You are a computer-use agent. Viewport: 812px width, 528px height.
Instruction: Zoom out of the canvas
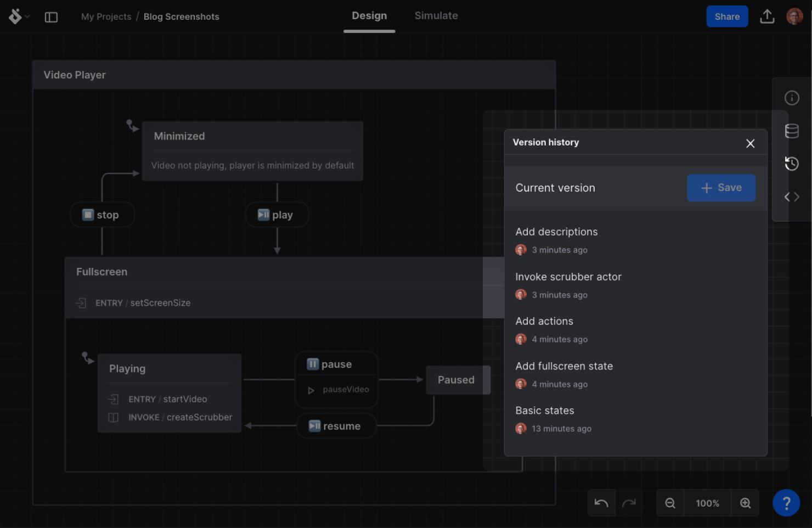click(670, 503)
